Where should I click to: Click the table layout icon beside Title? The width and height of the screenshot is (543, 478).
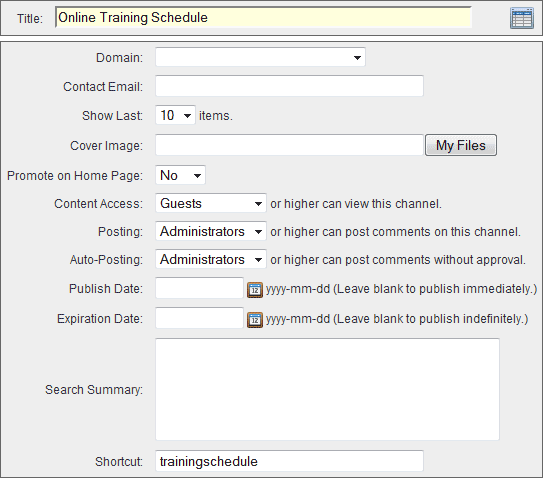coord(522,18)
